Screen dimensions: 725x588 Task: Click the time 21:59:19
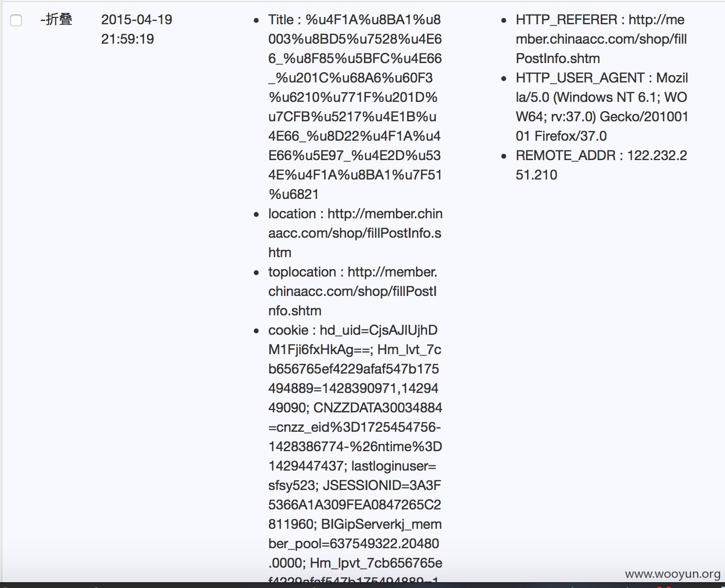coord(128,39)
